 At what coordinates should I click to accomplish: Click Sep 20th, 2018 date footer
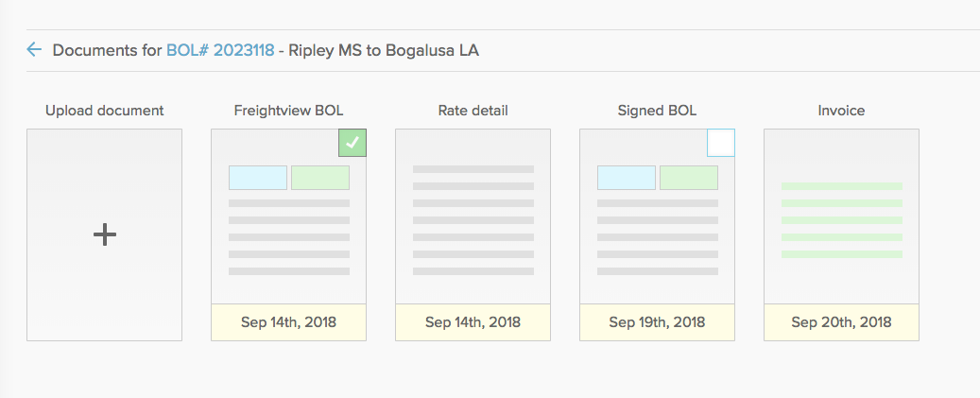click(x=841, y=322)
